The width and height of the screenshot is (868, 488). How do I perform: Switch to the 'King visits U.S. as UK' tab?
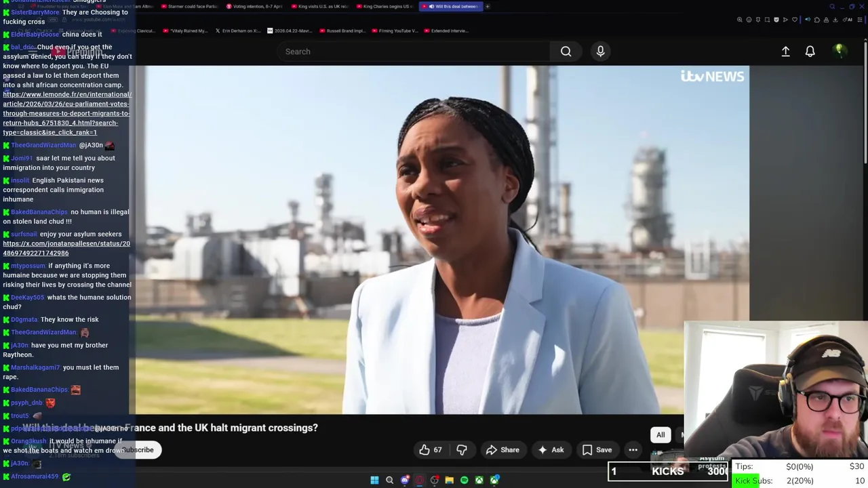(x=320, y=6)
